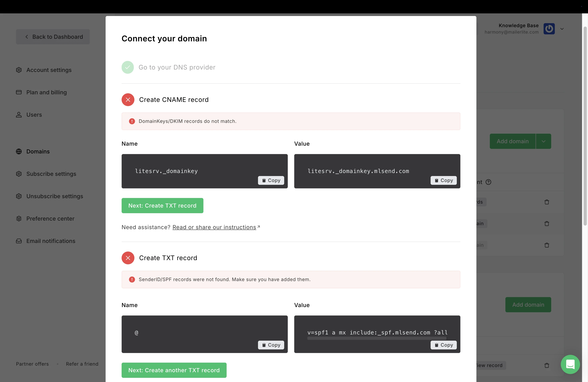Click the live chat support bubble icon

[570, 364]
